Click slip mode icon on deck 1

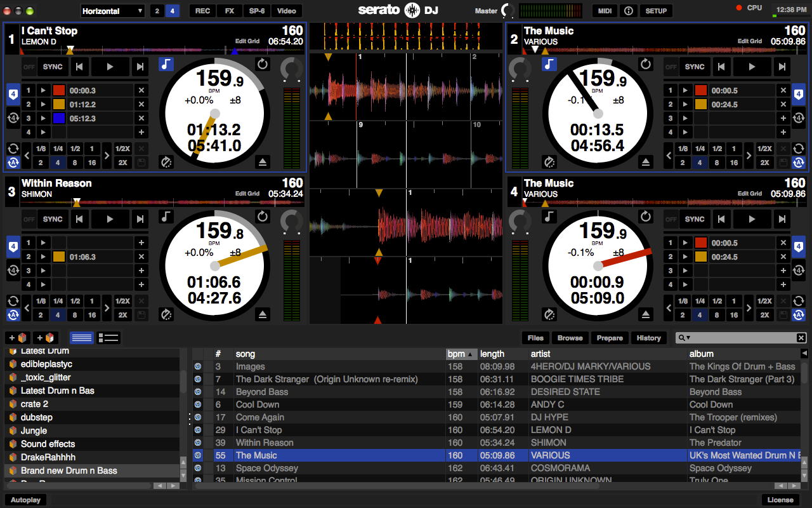point(166,163)
